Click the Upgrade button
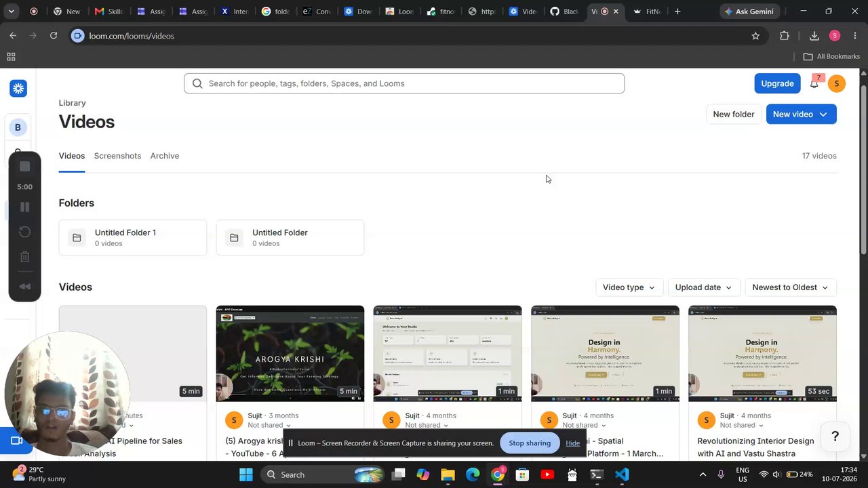Image resolution: width=868 pixels, height=488 pixels. (777, 83)
